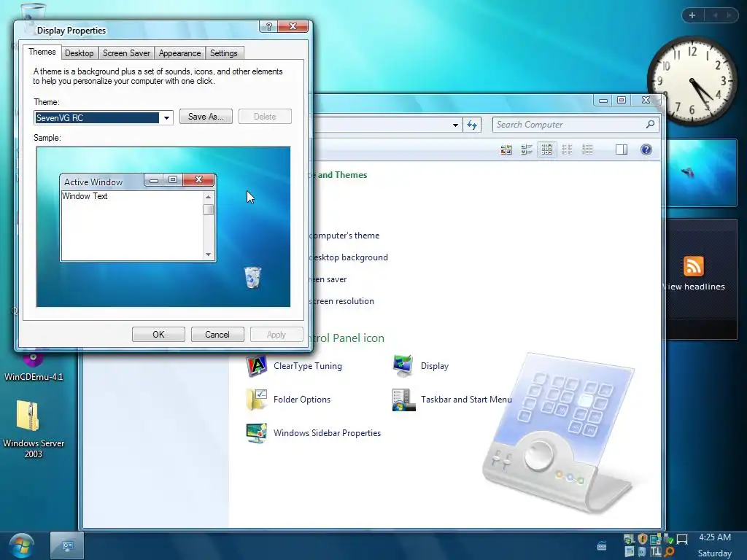
Task: Click the TL tray icon
Action: [656, 551]
